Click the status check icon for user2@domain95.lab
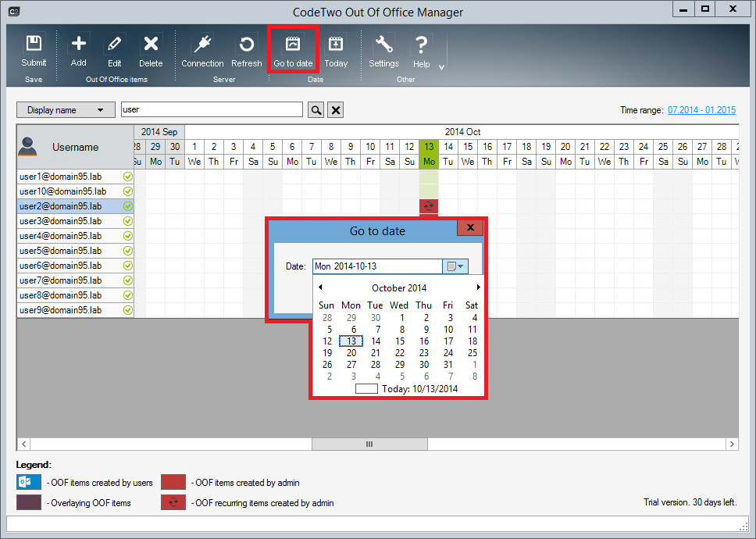756x539 pixels. [x=128, y=206]
